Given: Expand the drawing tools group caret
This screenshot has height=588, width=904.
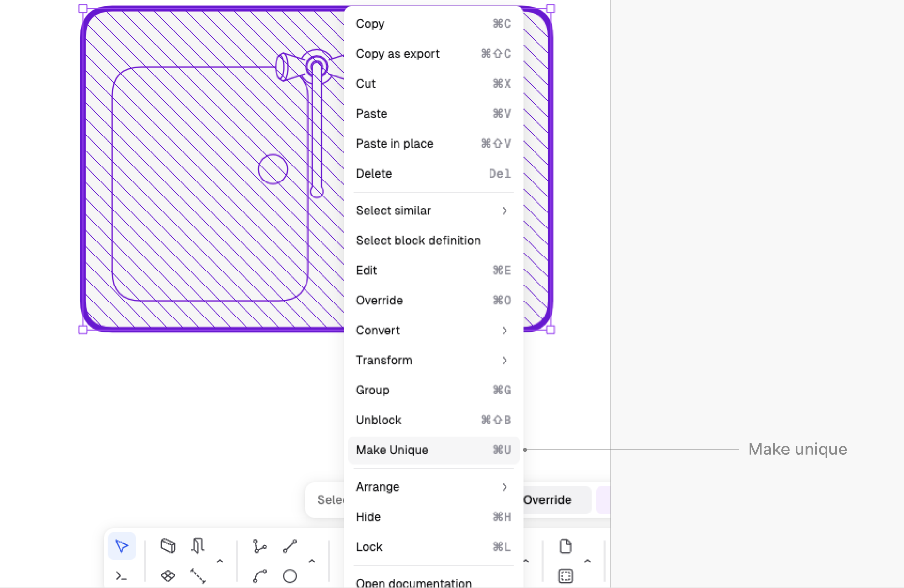Looking at the screenshot, I should [312, 561].
